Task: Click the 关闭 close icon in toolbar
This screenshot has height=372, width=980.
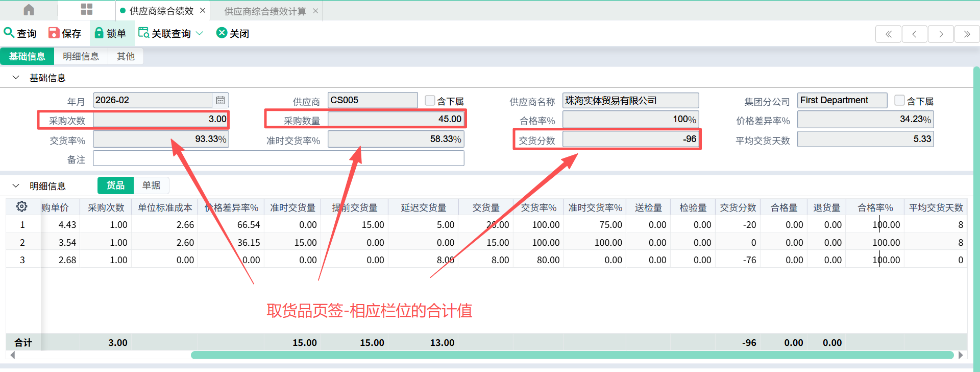Action: coord(222,33)
